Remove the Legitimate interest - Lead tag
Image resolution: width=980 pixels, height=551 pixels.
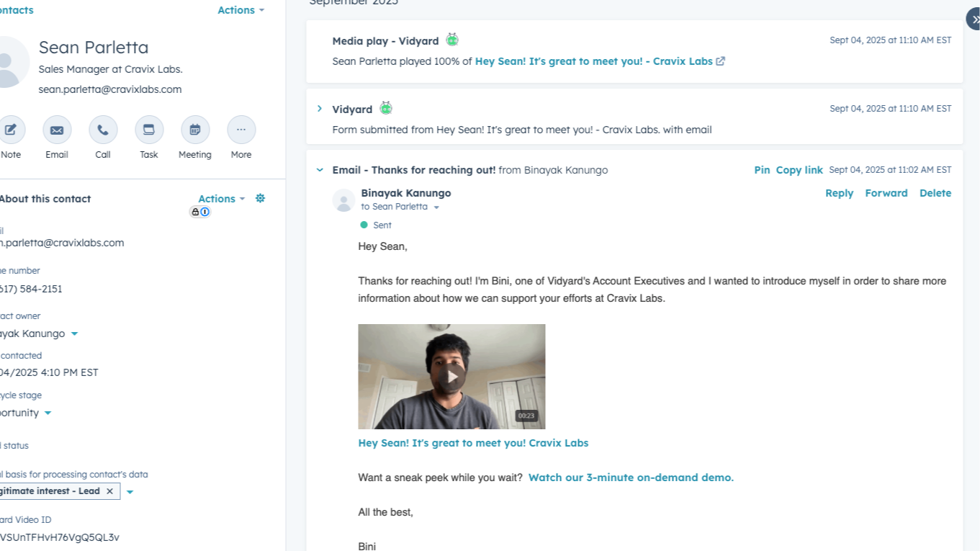click(x=109, y=491)
